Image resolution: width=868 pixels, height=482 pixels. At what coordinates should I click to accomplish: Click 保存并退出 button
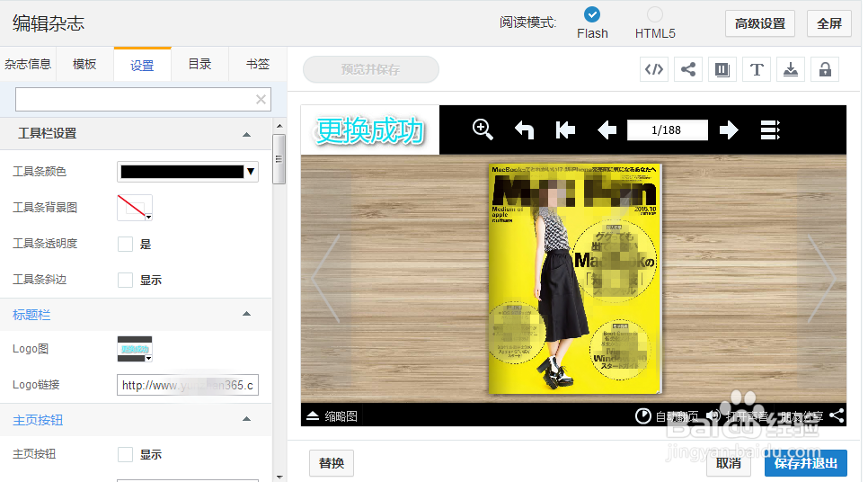[x=806, y=463]
